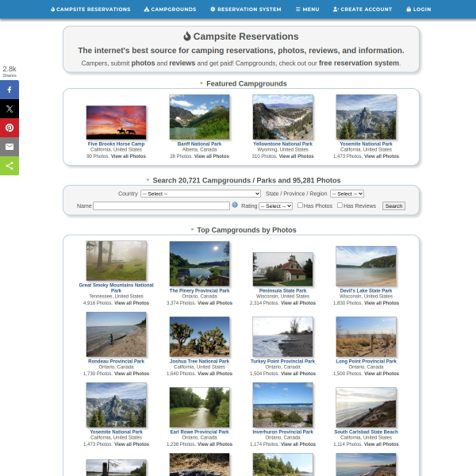Open the Five Brooks Horse Camp link

(116, 144)
